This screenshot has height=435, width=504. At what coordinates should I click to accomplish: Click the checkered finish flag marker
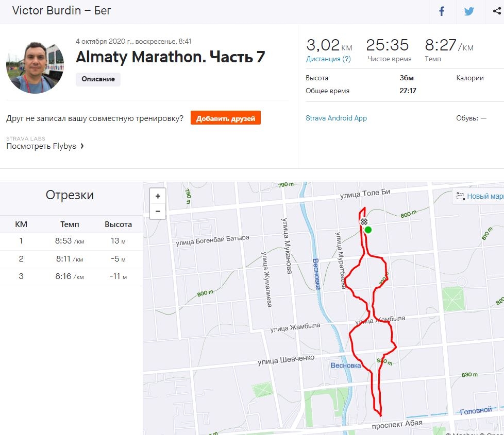coord(364,222)
